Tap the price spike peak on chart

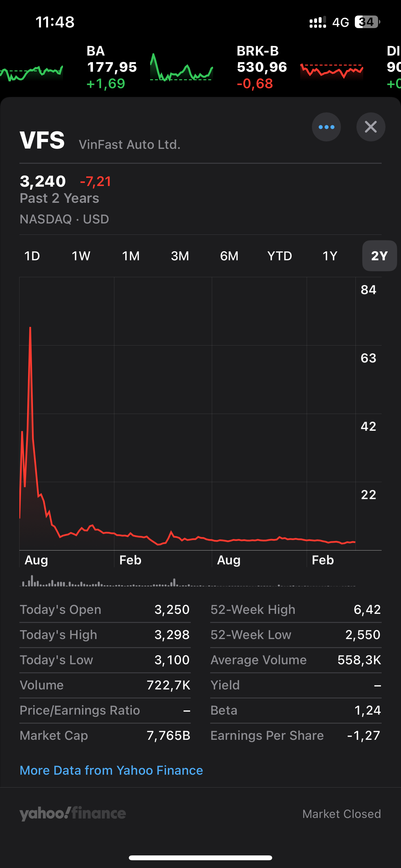[x=30, y=328]
